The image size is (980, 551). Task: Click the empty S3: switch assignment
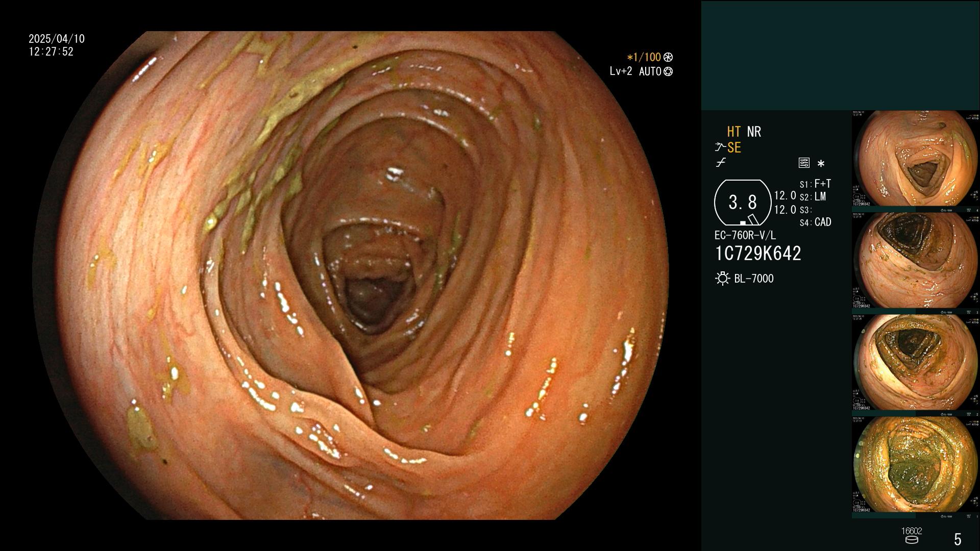[x=805, y=210]
